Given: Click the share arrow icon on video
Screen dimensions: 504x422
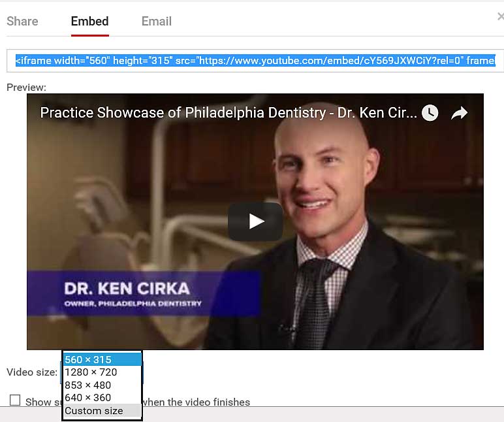Looking at the screenshot, I should point(459,113).
